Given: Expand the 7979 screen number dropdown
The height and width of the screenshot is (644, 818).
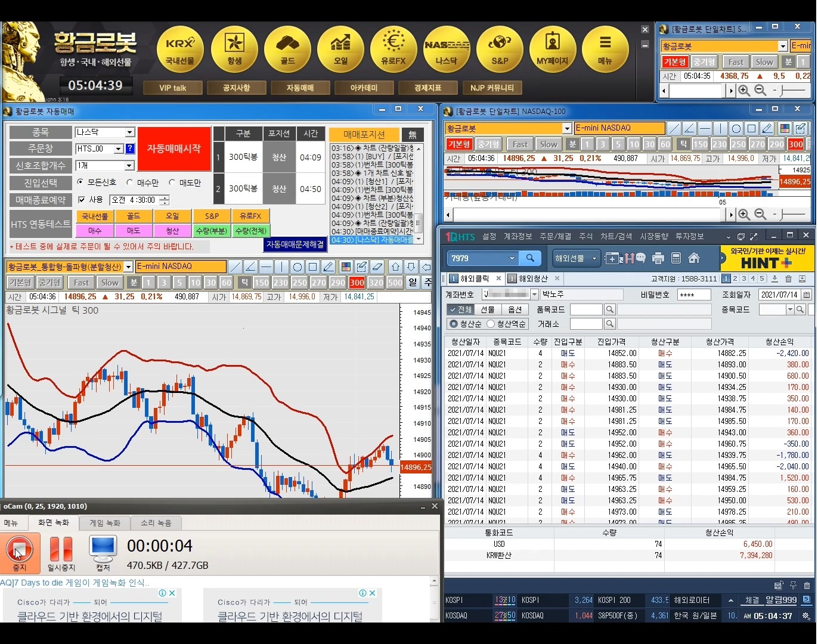Looking at the screenshot, I should [x=512, y=258].
